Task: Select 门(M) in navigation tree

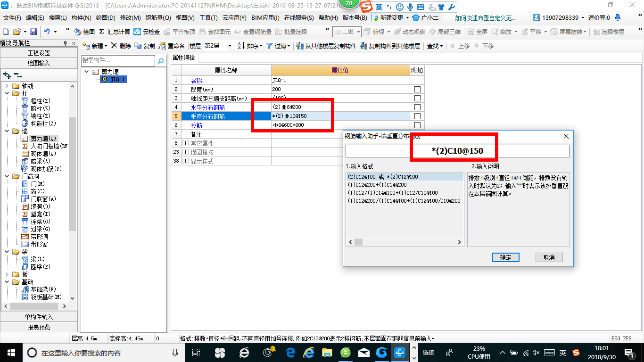Action: coord(37,184)
